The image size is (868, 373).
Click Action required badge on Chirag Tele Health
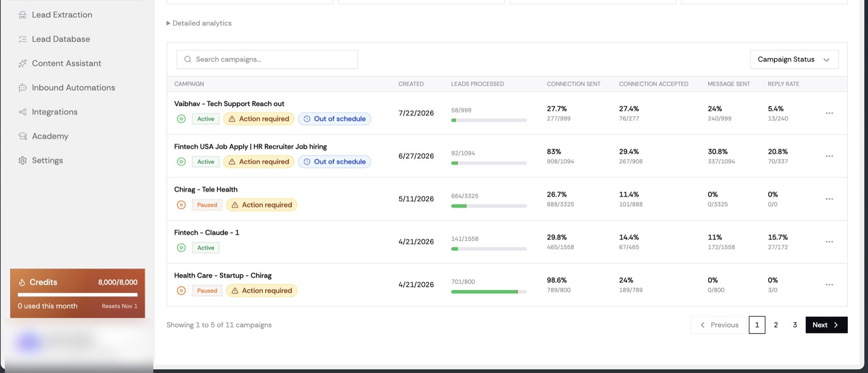tap(262, 205)
